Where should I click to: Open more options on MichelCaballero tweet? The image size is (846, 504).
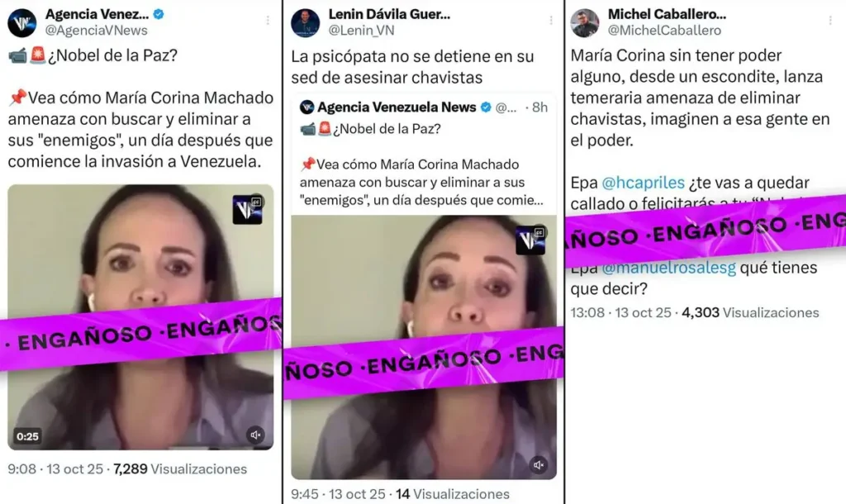coord(830,21)
